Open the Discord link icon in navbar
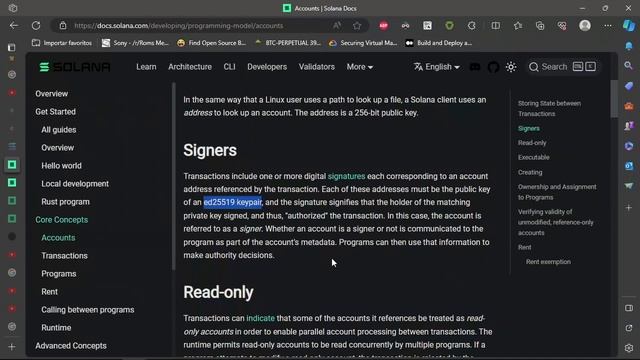640x360 pixels. (475, 67)
